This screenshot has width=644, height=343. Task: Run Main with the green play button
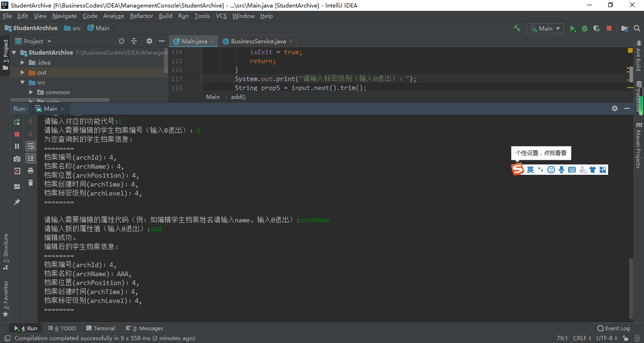(573, 28)
